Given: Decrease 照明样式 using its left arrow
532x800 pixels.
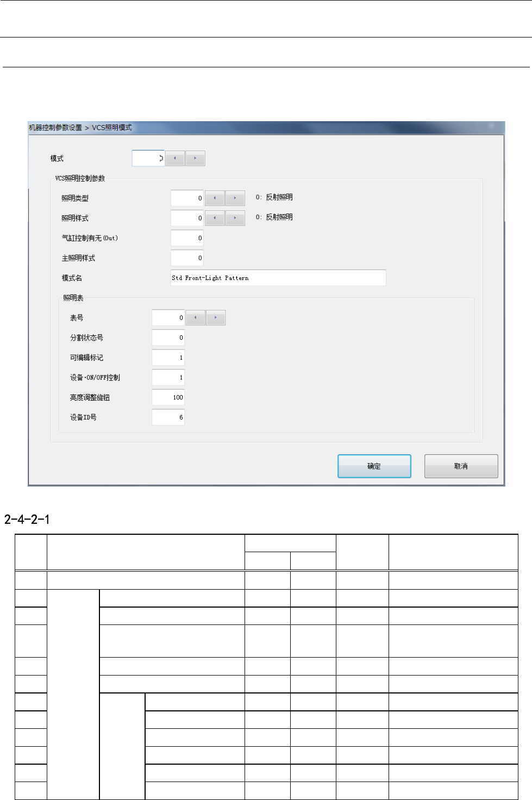Looking at the screenshot, I should tap(215, 218).
